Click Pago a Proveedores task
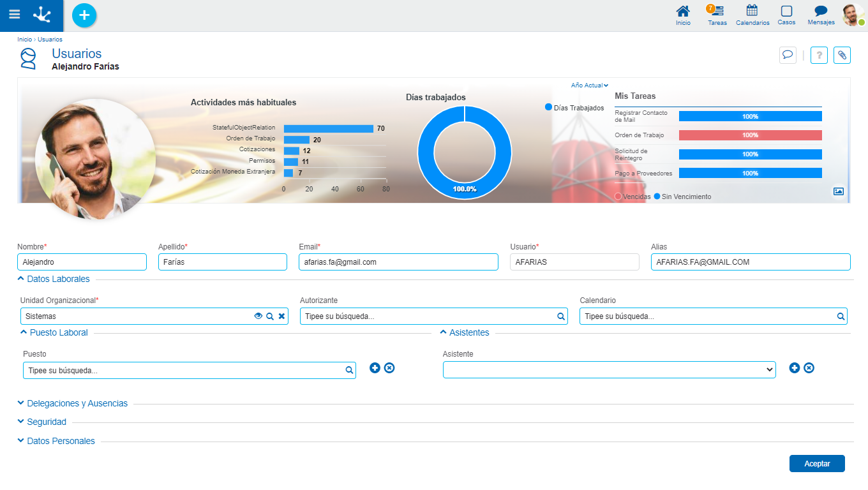 point(643,174)
